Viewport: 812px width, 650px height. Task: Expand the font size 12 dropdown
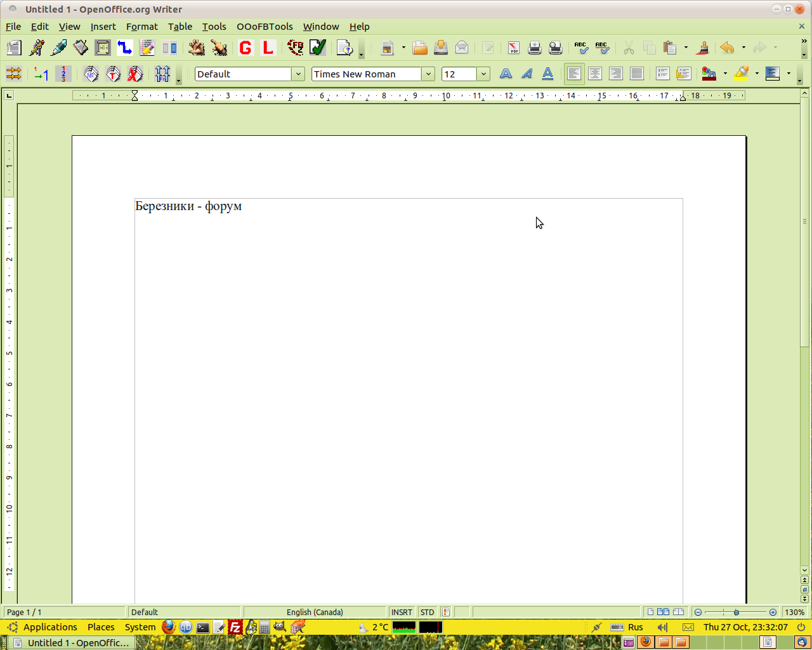483,74
